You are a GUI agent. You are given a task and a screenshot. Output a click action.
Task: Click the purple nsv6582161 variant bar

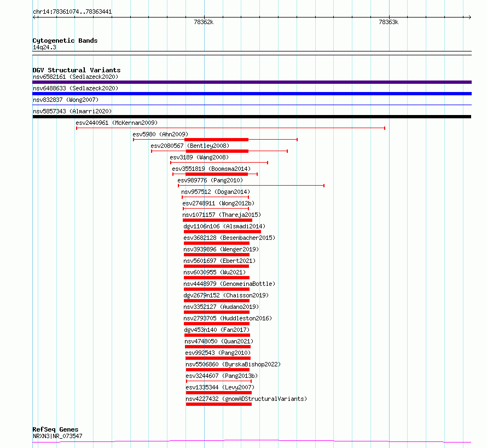252,82
